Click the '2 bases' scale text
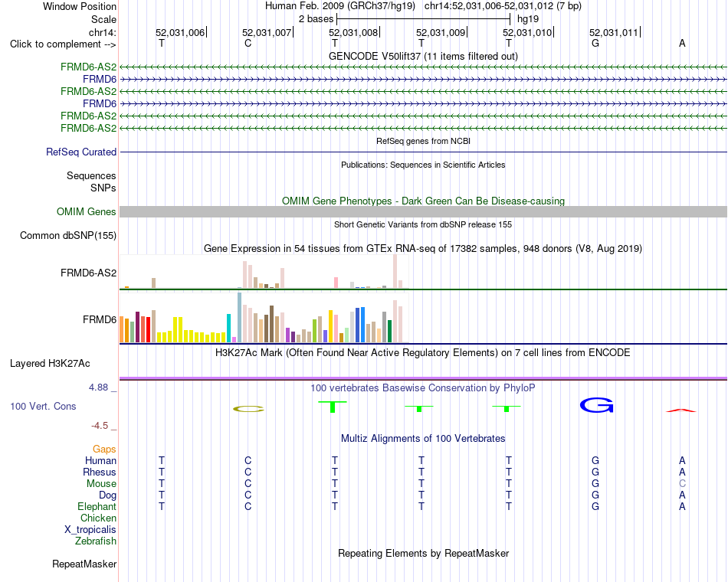The height and width of the screenshot is (582, 728). (x=316, y=19)
